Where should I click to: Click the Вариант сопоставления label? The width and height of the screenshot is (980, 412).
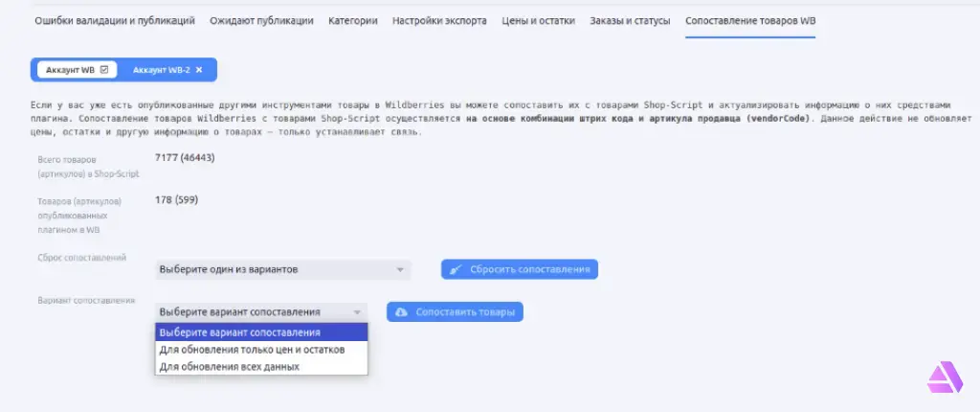coord(86,300)
